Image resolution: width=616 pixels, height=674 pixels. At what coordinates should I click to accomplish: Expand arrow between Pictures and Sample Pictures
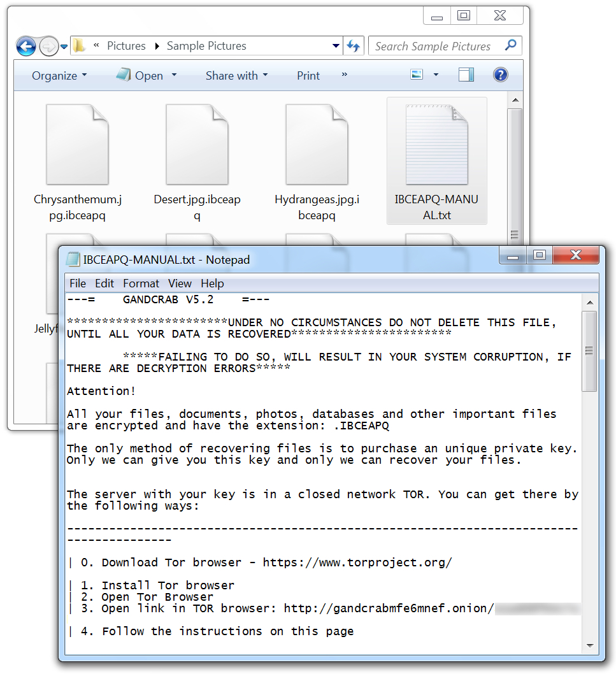click(157, 46)
